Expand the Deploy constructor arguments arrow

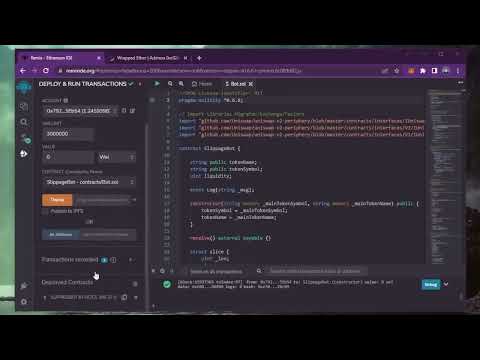click(x=134, y=200)
